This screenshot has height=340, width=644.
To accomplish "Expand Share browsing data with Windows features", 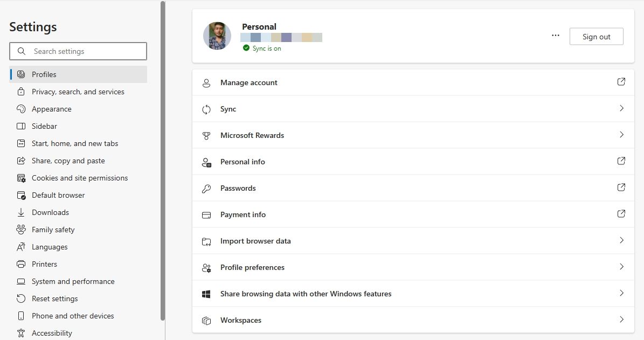I will tap(621, 293).
